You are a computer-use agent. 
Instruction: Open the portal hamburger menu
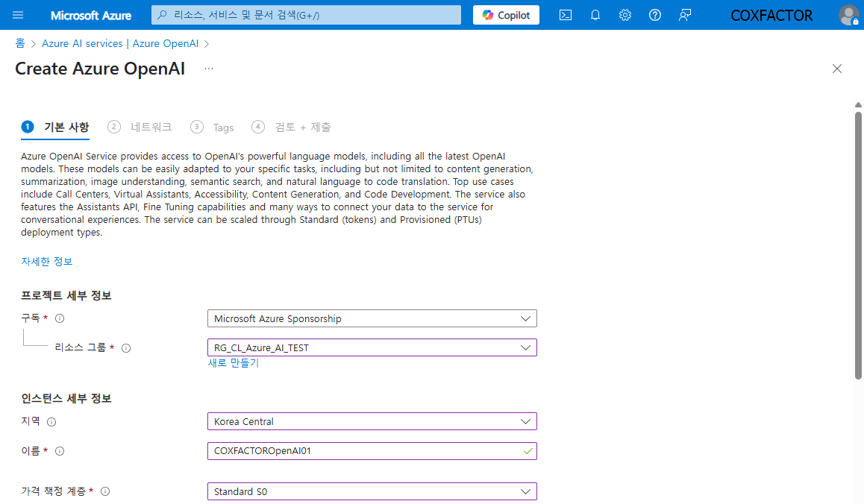(18, 15)
